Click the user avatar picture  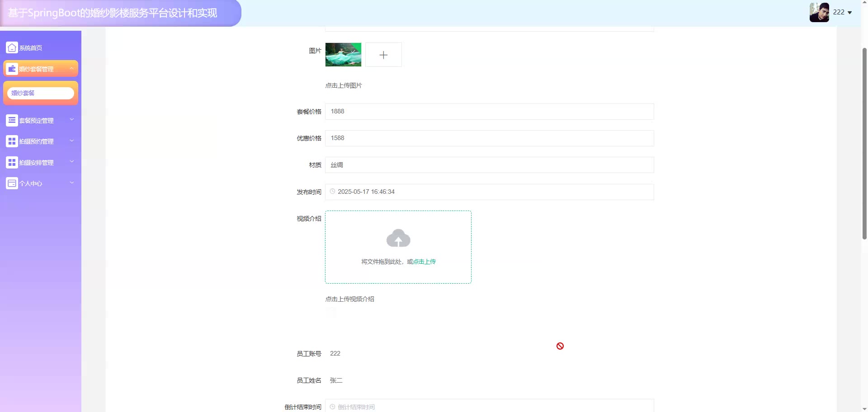click(x=819, y=12)
